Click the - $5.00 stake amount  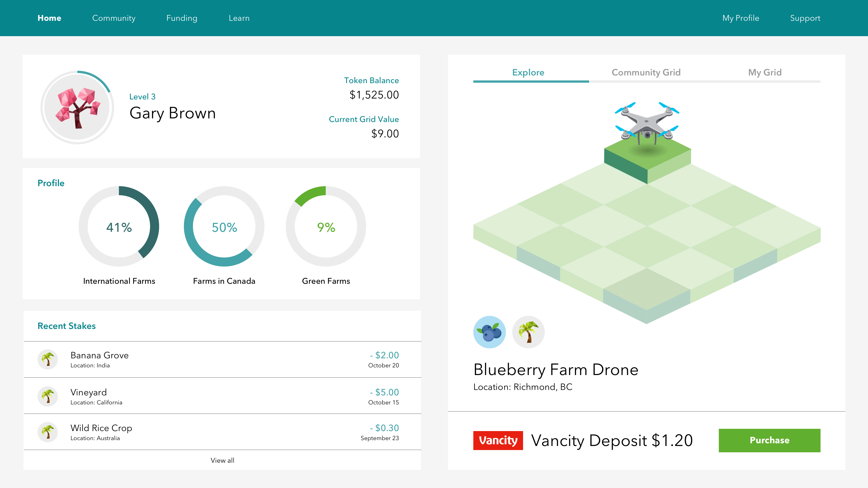coord(384,392)
